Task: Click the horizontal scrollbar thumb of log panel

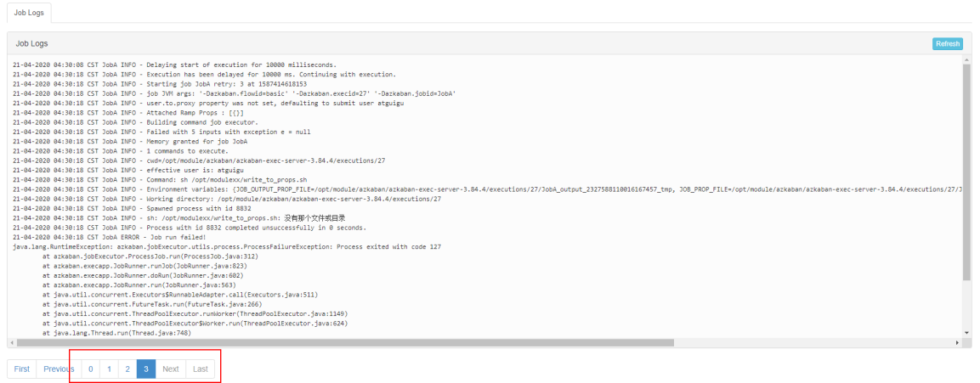Action: pos(345,342)
